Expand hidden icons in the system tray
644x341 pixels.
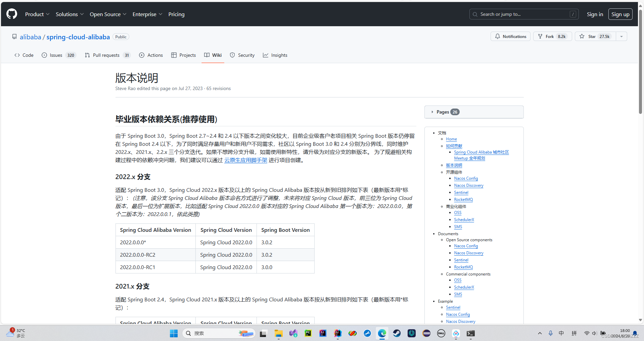[x=539, y=333]
